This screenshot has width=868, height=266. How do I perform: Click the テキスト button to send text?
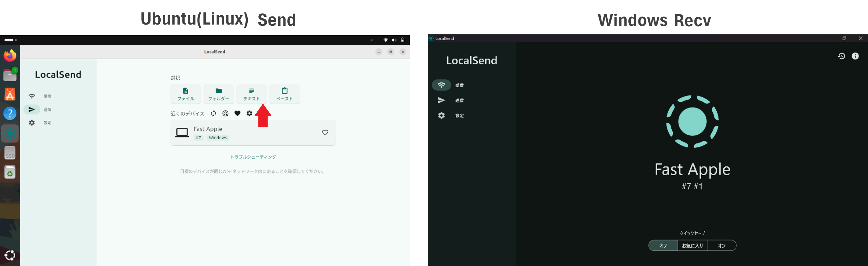(x=252, y=94)
